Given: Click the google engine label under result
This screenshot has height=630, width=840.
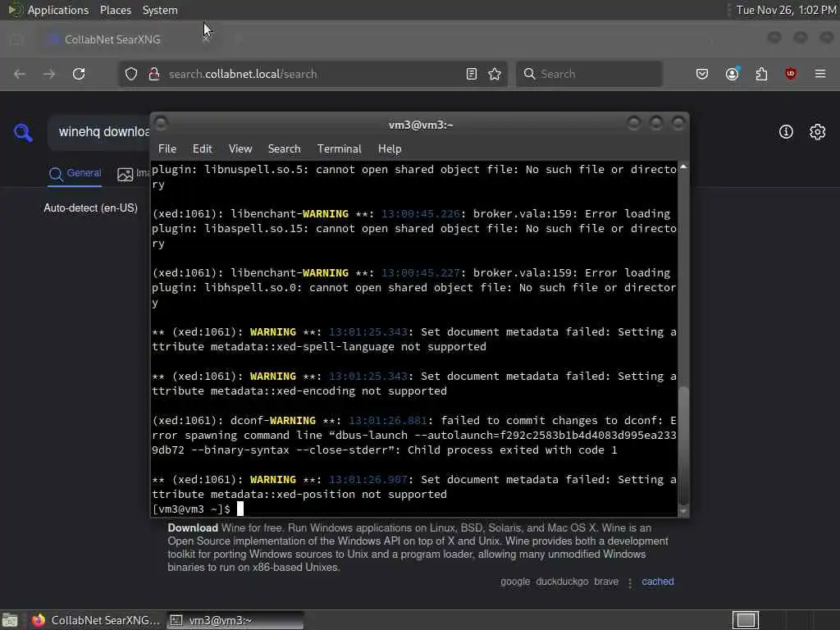Looking at the screenshot, I should point(515,582).
